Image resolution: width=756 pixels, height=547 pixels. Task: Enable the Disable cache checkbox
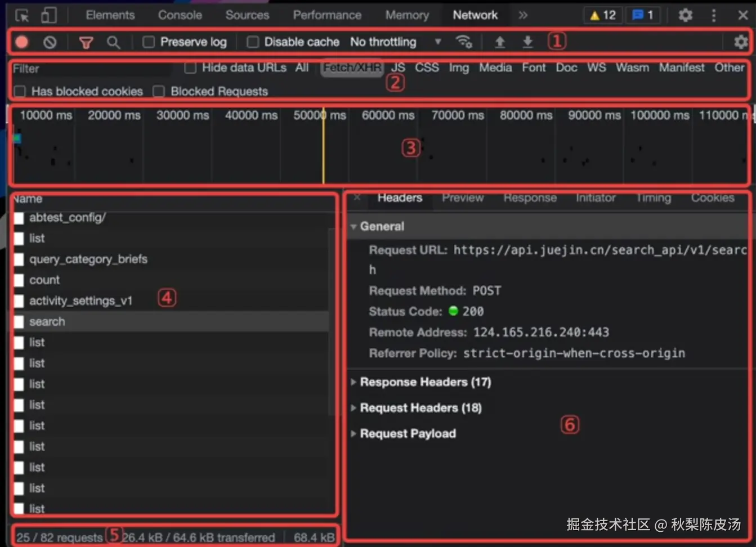coord(253,42)
